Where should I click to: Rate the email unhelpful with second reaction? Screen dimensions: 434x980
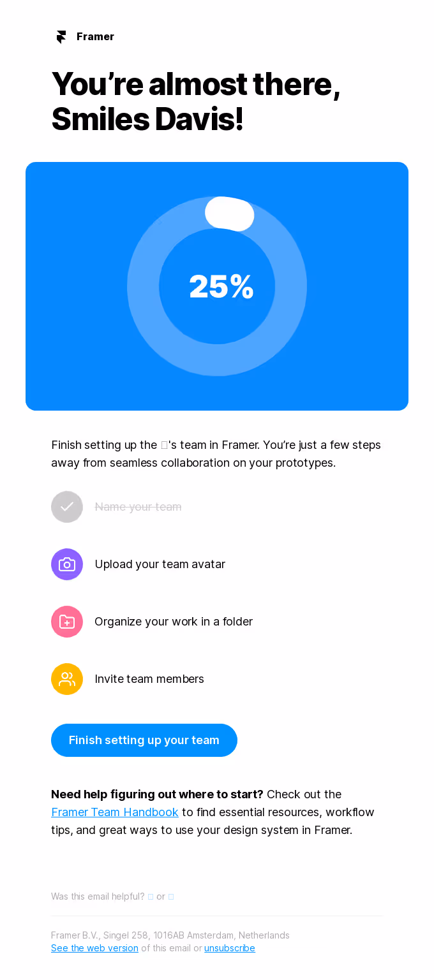tap(171, 896)
